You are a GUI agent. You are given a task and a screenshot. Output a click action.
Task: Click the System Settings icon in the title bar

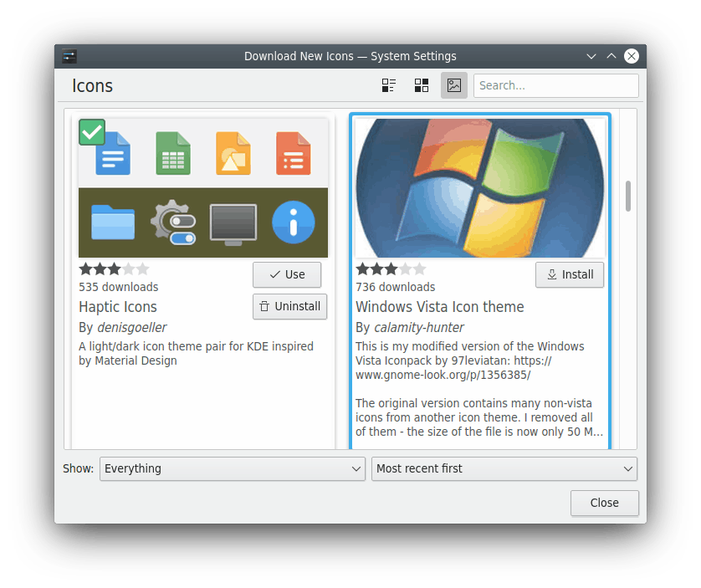[69, 56]
